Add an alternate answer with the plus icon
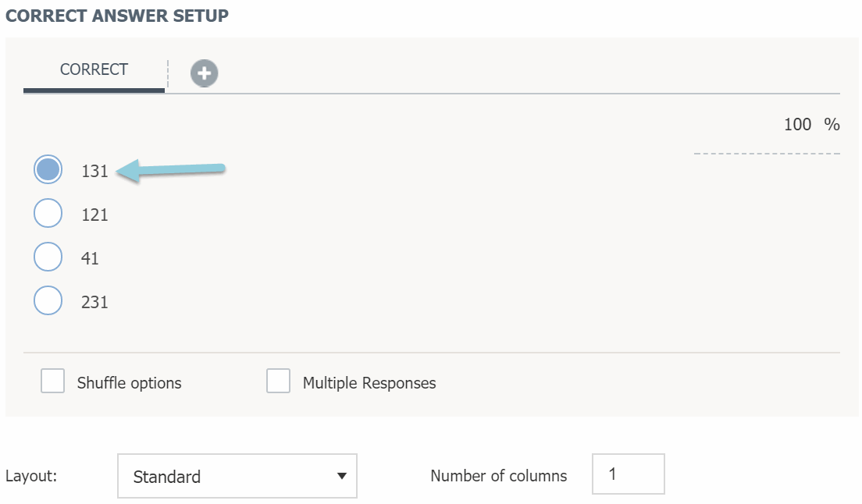This screenshot has width=862, height=504. (205, 73)
